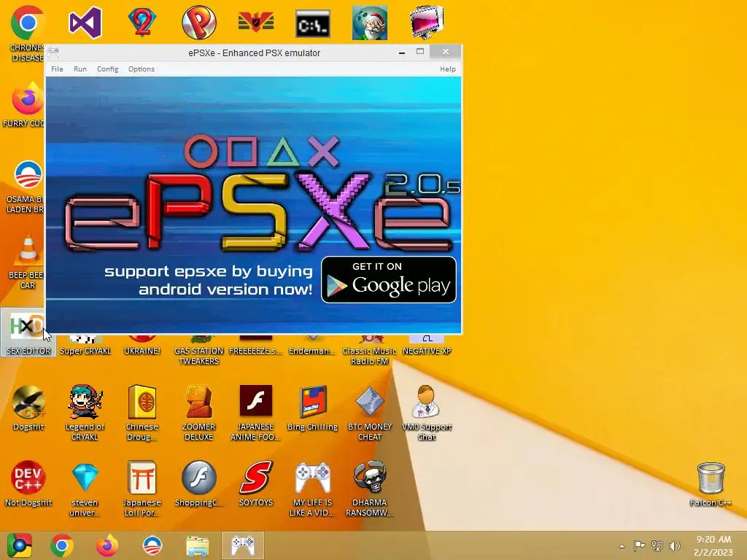Open the Options menu in ePSXe
The height and width of the screenshot is (560, 747).
point(142,69)
